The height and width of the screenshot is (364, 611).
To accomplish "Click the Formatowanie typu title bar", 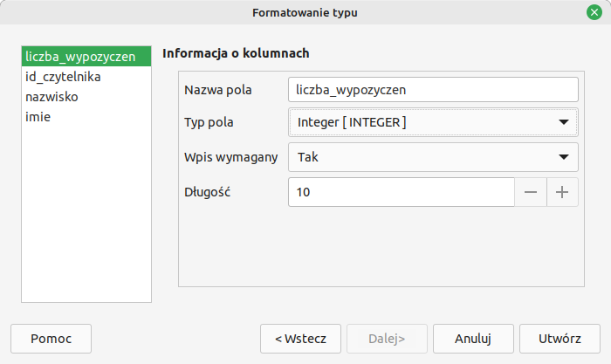I will [305, 12].
